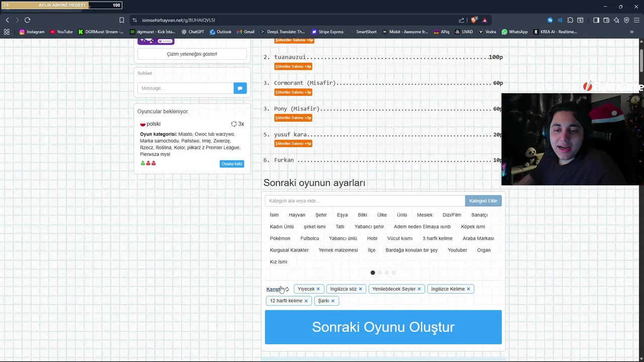Go to second category page dot
644x362 pixels.
pos(380,273)
